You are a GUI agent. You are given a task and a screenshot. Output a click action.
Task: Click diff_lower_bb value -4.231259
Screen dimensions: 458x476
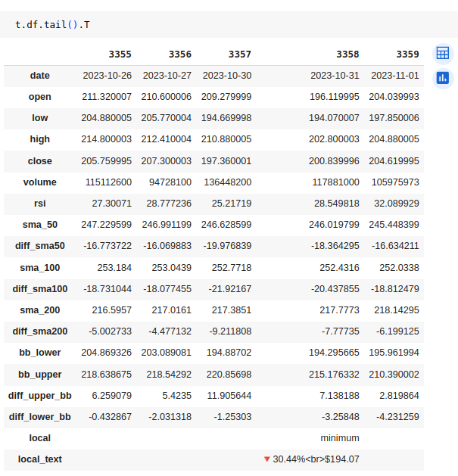[x=397, y=417]
